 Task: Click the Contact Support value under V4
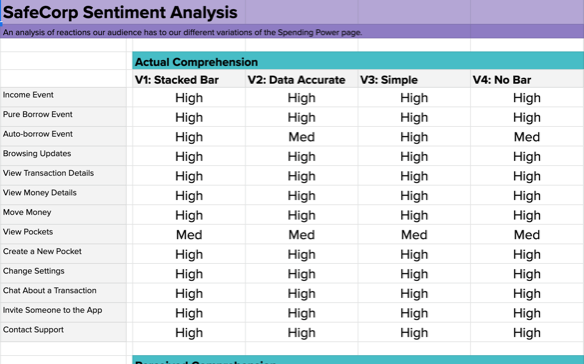[527, 332]
